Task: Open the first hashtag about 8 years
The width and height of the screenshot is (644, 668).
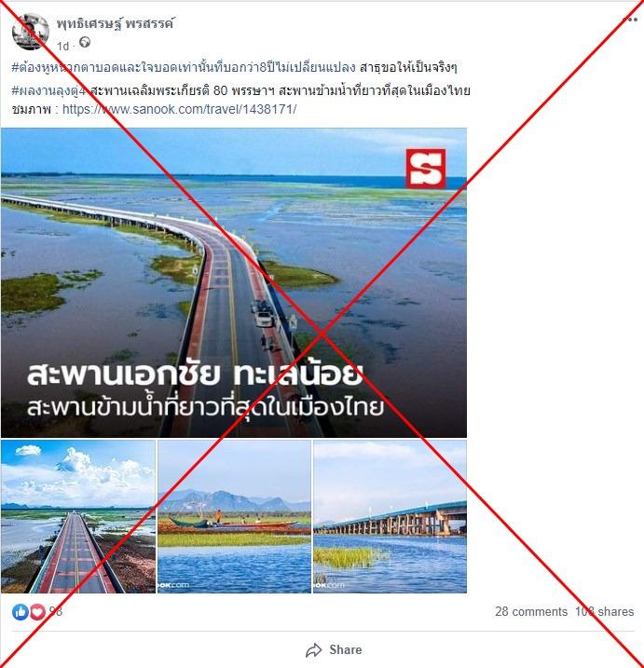Action: [184, 67]
